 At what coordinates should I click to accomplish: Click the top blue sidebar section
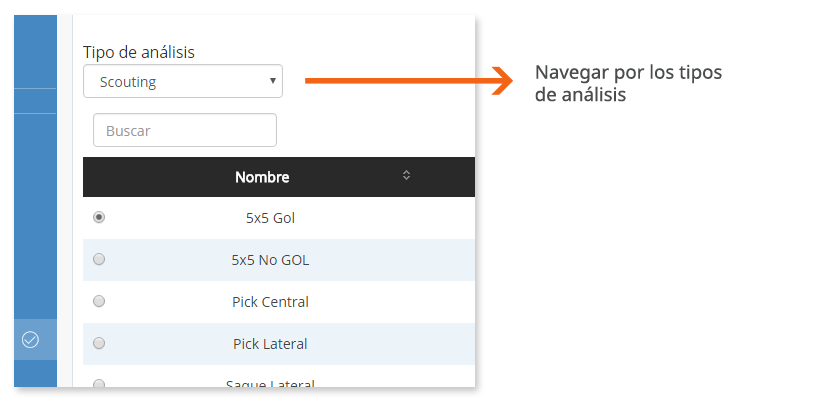[x=35, y=50]
